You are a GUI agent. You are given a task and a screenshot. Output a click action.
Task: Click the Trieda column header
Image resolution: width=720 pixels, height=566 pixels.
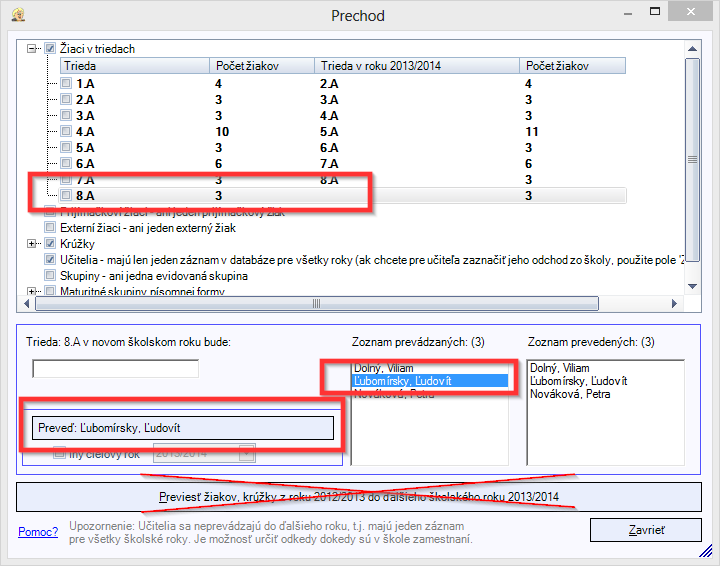pyautogui.click(x=135, y=66)
